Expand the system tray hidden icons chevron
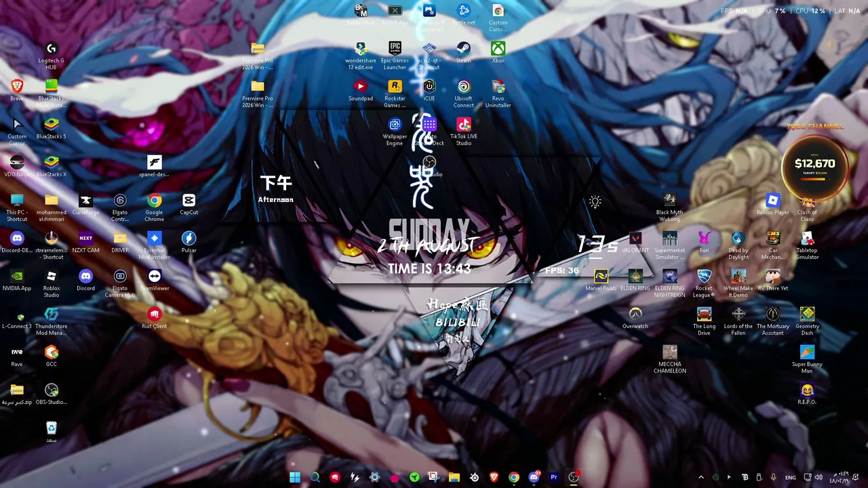This screenshot has width=868, height=488. pyautogui.click(x=701, y=477)
